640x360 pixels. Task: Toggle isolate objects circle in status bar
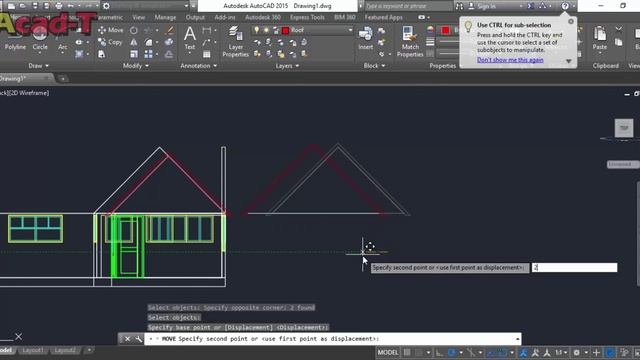(610, 352)
